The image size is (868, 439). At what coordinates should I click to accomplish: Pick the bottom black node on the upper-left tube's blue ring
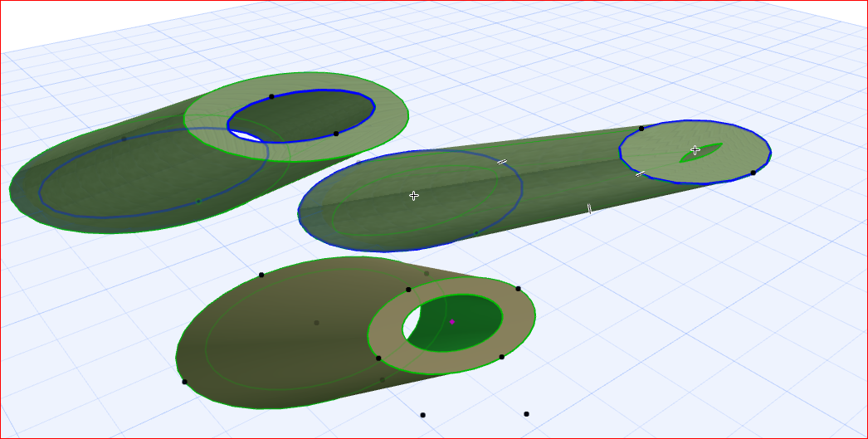click(336, 134)
